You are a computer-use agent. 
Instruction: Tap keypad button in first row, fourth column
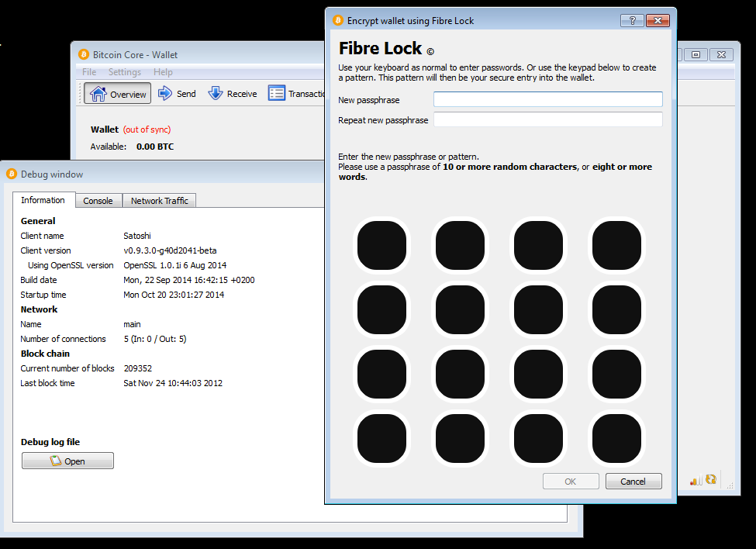pyautogui.click(x=616, y=245)
